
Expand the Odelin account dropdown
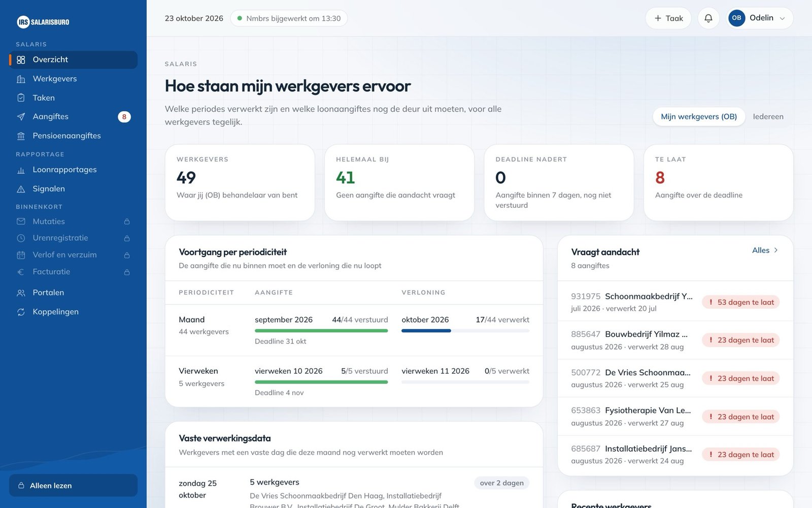tap(760, 18)
